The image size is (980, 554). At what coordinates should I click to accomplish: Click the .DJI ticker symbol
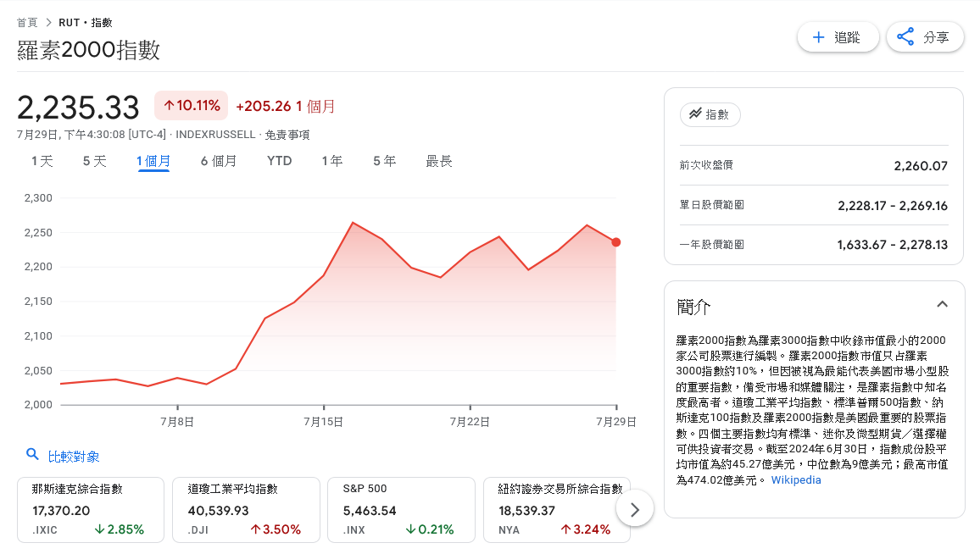click(198, 529)
